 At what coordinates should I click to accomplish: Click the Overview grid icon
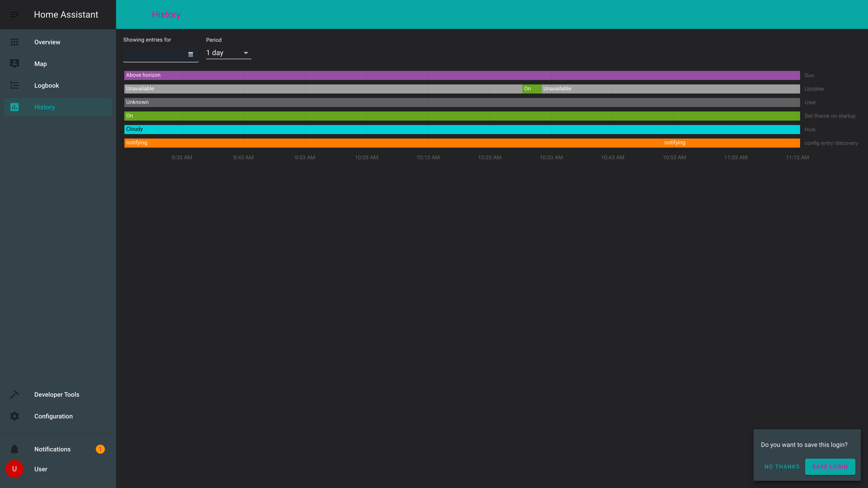(14, 42)
